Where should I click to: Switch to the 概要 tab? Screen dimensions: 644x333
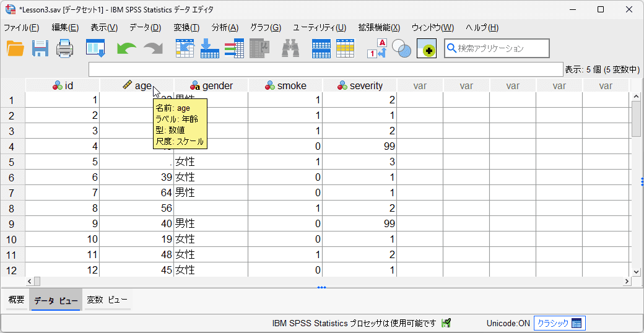coord(17,300)
